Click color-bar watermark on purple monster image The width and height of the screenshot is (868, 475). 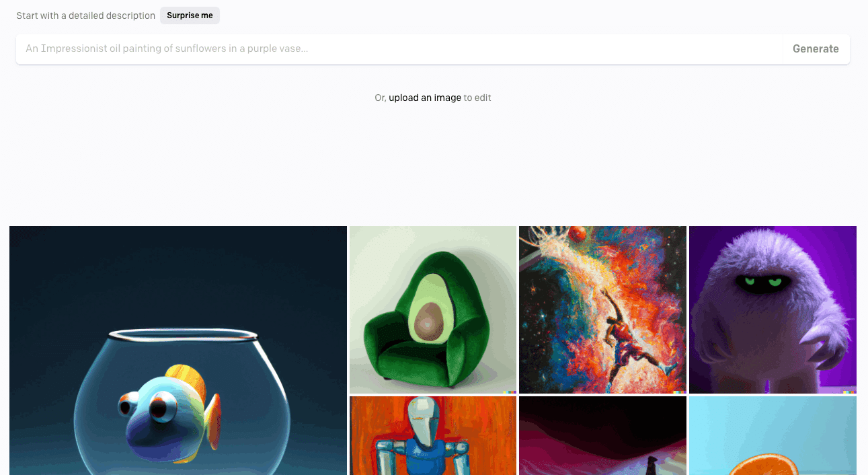coord(849,392)
